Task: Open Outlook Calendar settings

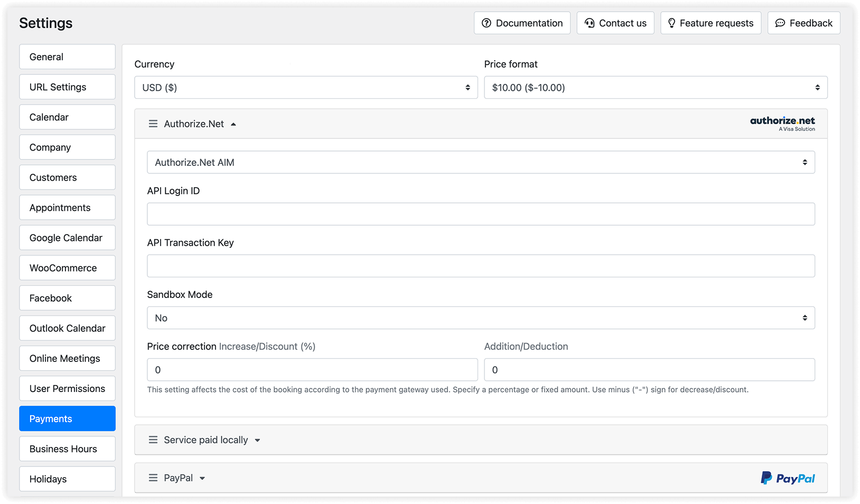Action: (x=67, y=328)
